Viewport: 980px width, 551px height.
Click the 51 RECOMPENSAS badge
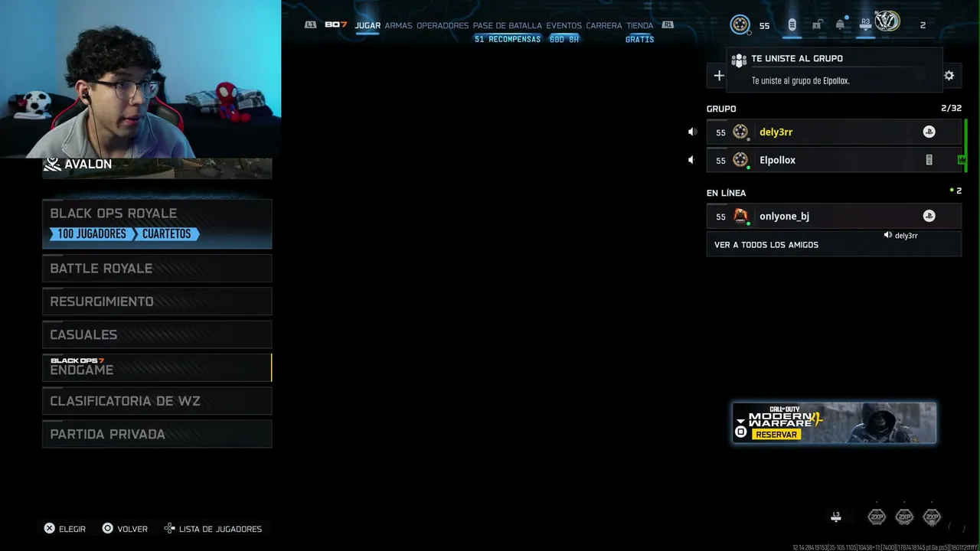click(508, 39)
